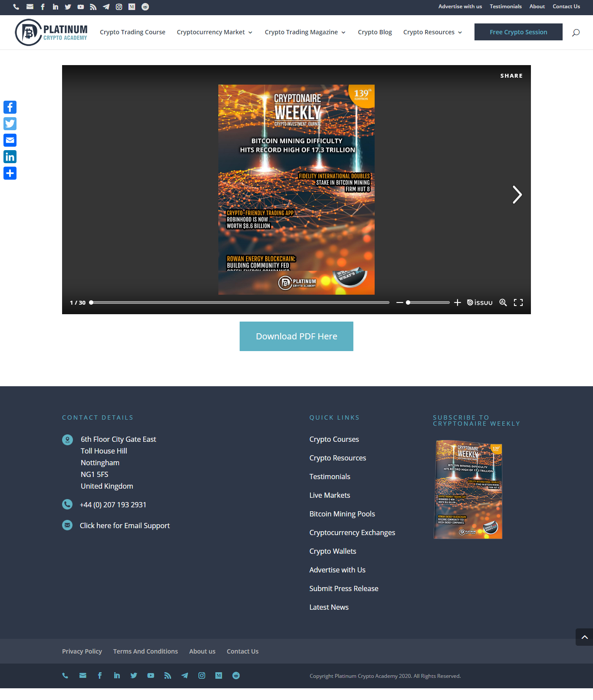
Task: Open footer Telegram icon
Action: [185, 675]
